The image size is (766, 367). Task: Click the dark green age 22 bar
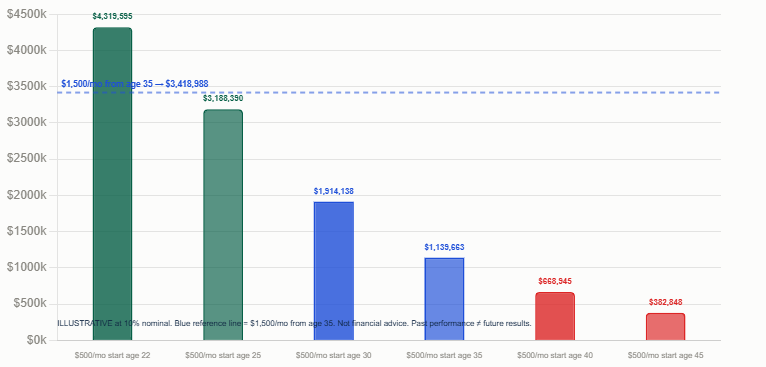click(x=112, y=184)
